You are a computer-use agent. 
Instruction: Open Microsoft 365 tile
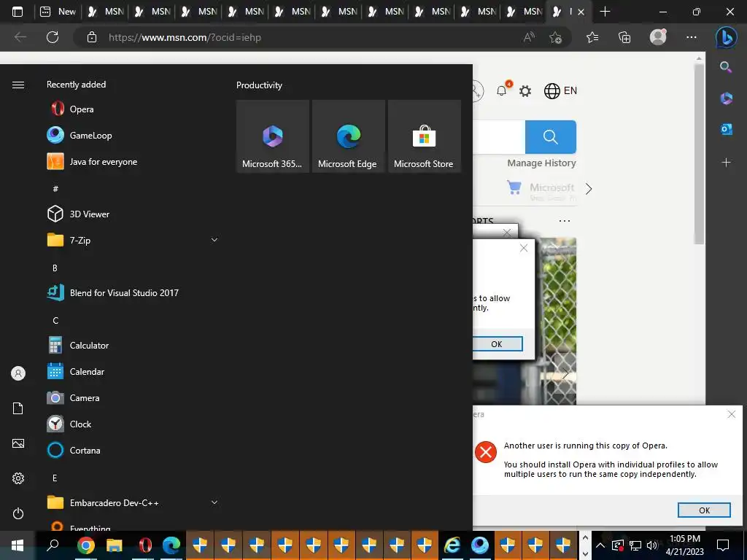click(273, 136)
